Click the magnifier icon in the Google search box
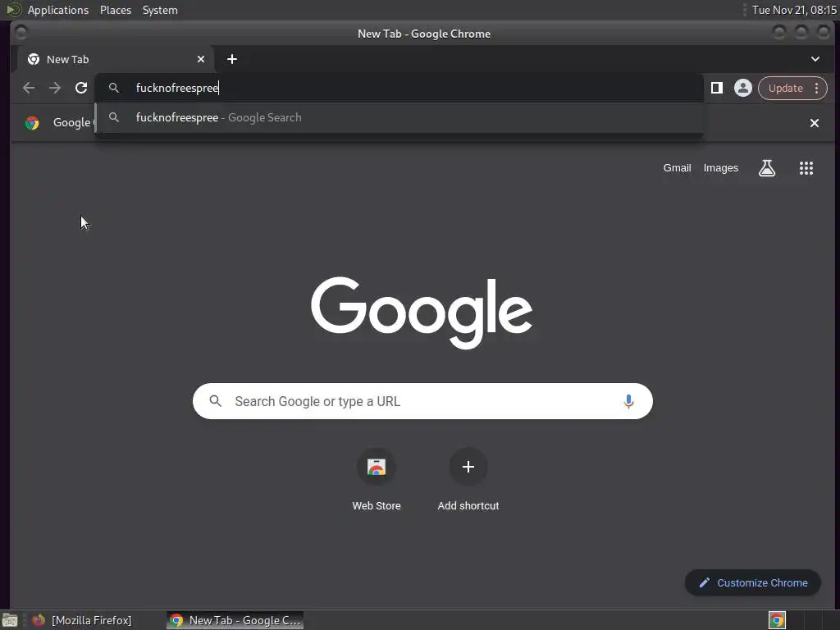840x630 pixels. click(216, 401)
